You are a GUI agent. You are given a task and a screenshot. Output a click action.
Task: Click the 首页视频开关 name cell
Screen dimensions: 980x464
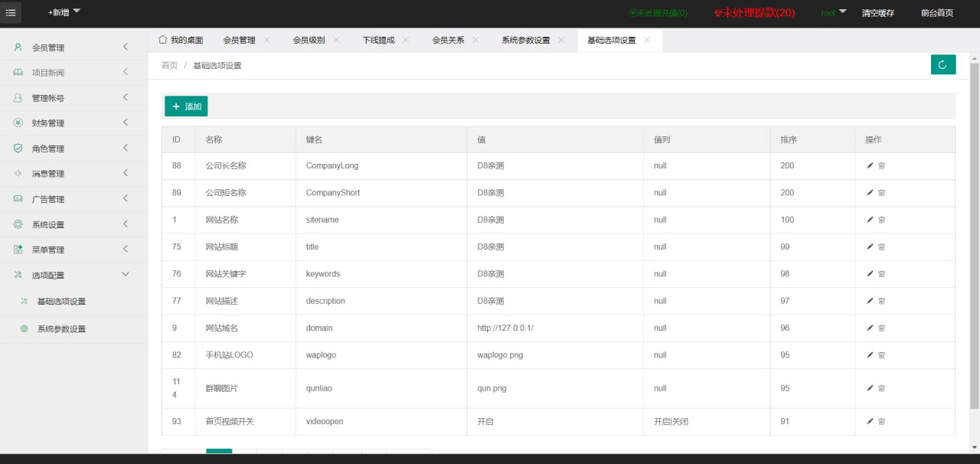(x=246, y=421)
